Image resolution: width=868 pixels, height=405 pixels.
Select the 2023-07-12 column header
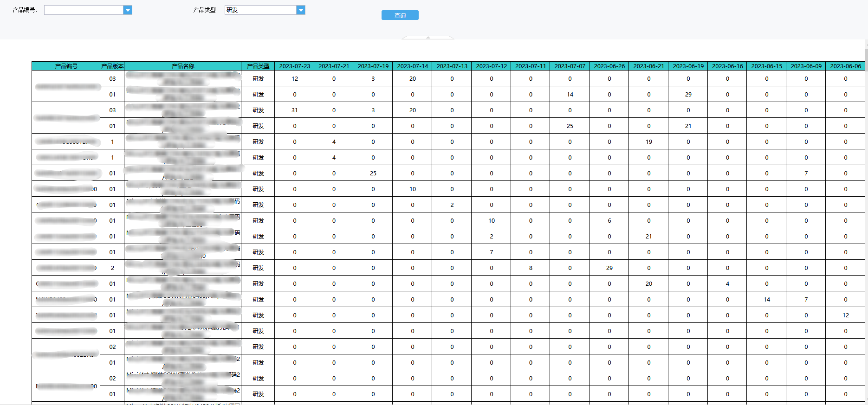tap(492, 66)
